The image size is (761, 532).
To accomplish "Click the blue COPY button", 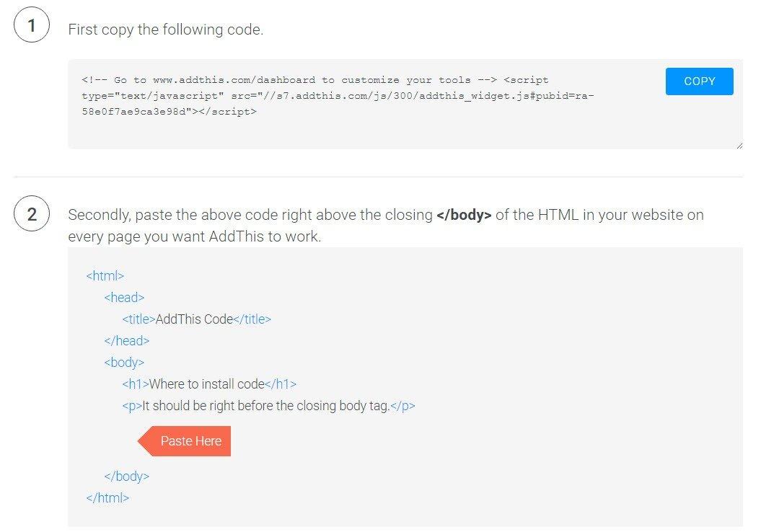I will point(699,81).
